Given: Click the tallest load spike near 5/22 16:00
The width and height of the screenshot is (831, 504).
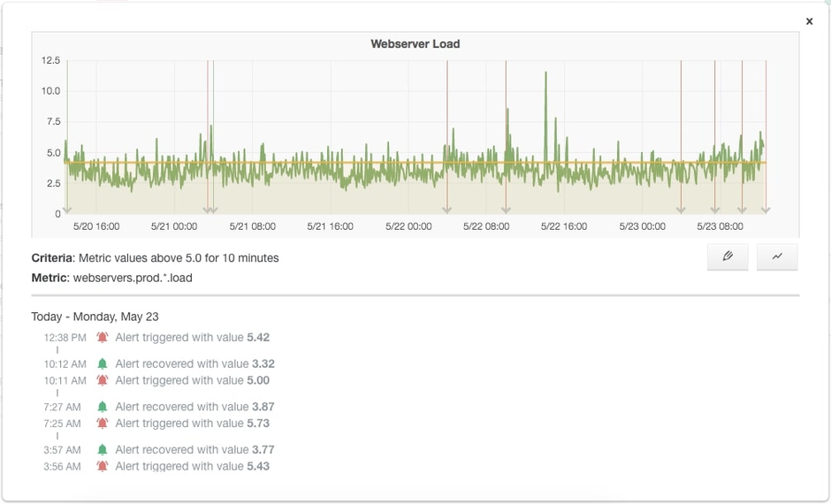Looking at the screenshot, I should [545, 74].
